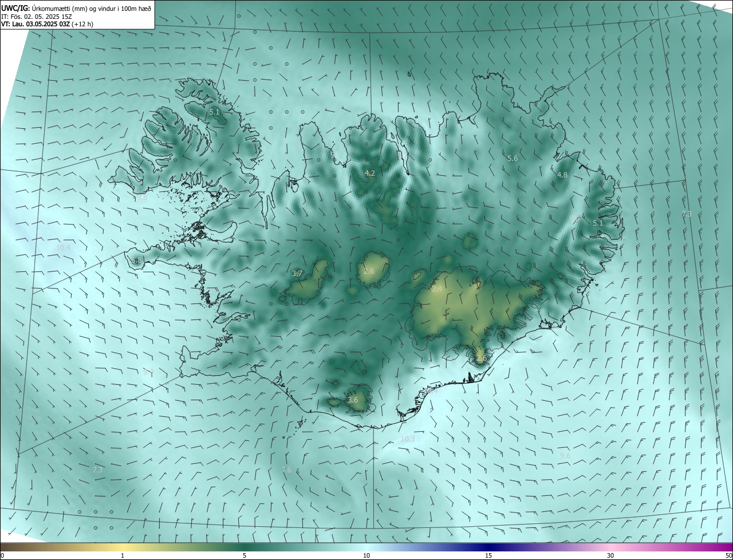Click the colorbar tick label 50

tap(728, 556)
